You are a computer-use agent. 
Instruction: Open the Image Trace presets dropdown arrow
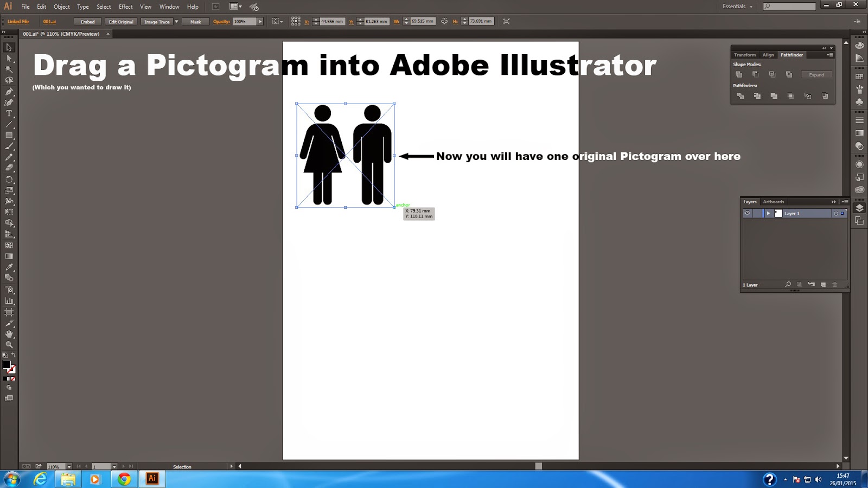176,22
